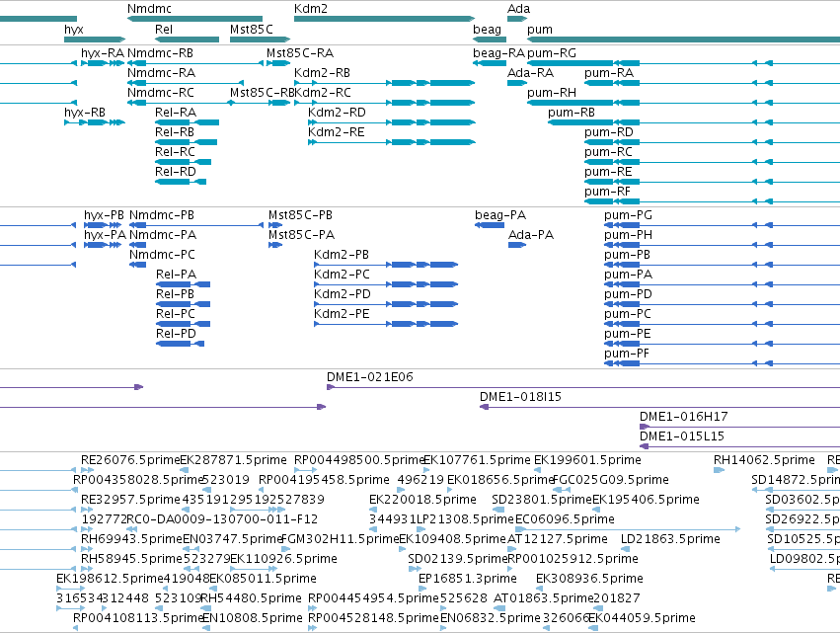Screen dimensions: 840x633
Task: Click EST LD21863.5prime
Action: tap(670, 540)
